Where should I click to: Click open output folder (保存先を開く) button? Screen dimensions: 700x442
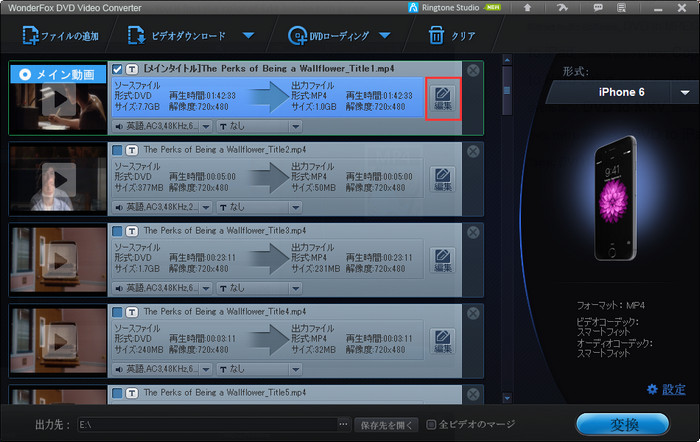[x=387, y=424]
